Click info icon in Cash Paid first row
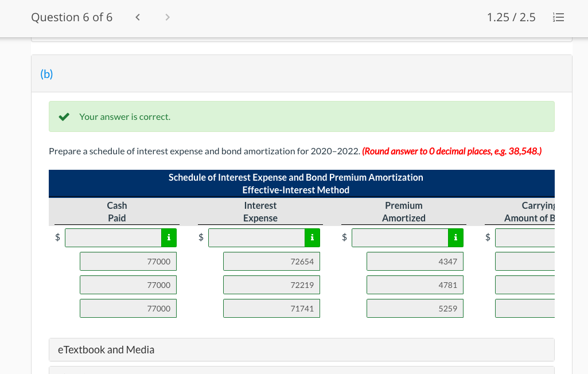588x374 pixels. [169, 237]
